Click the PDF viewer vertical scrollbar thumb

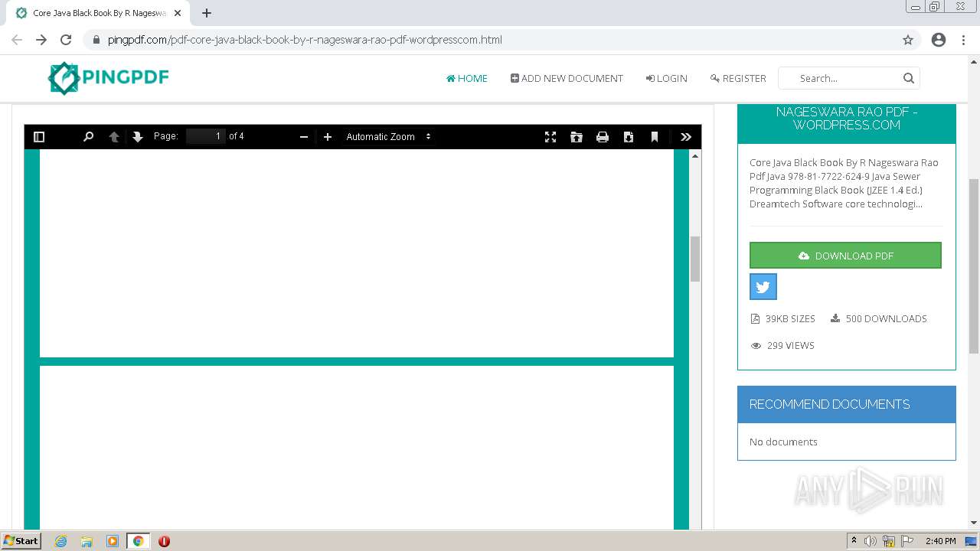pos(695,259)
